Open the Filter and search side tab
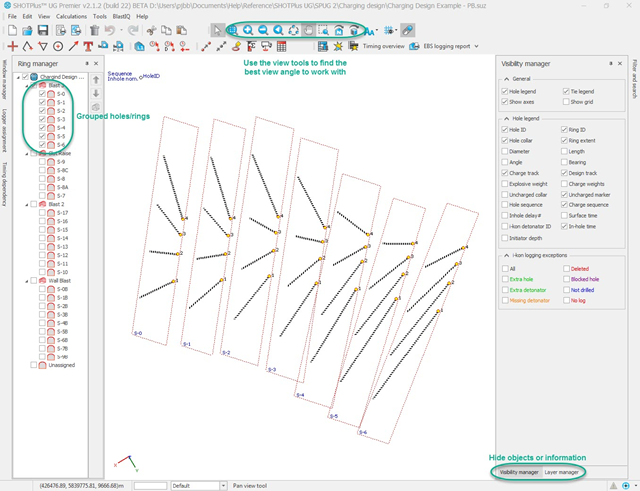The width and height of the screenshot is (640, 491). (634, 79)
